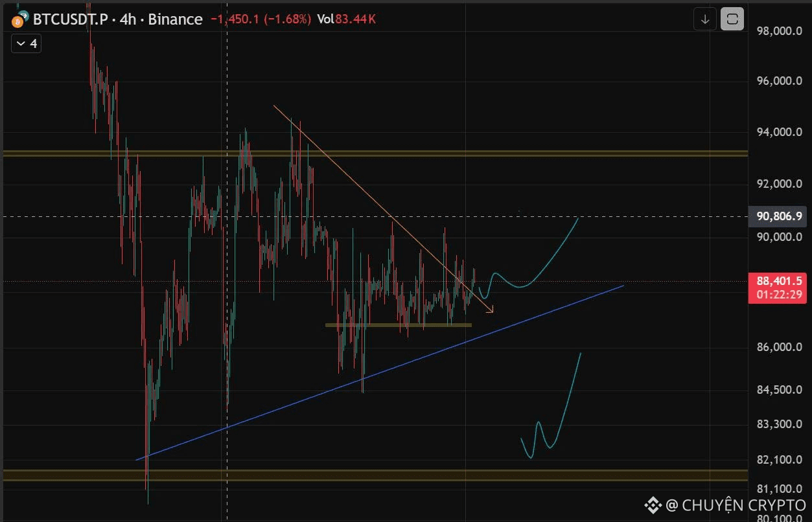Click the Bitcoin coin icon beside the symbol
Screen dimensions: 812x522
coord(18,21)
